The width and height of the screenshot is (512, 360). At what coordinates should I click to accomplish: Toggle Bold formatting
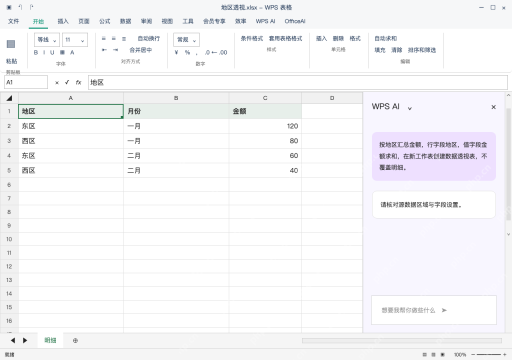[x=36, y=52]
